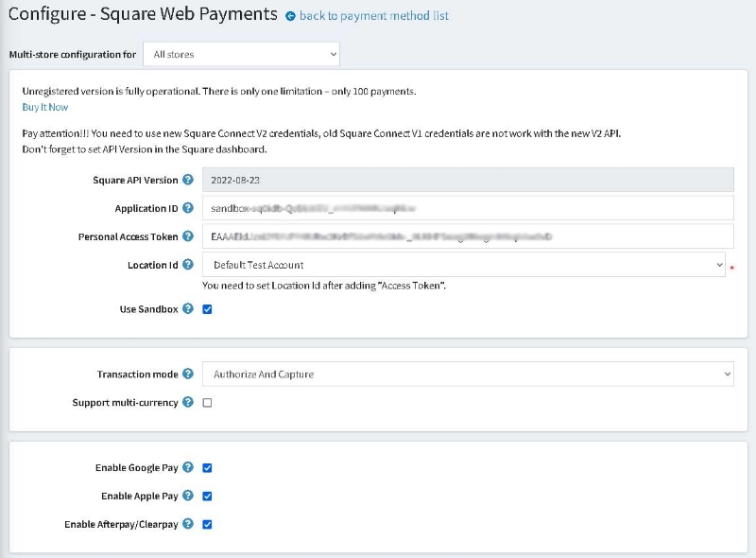
Task: Toggle Enable Afterpay/Clearpay checkbox
Action: (x=207, y=524)
